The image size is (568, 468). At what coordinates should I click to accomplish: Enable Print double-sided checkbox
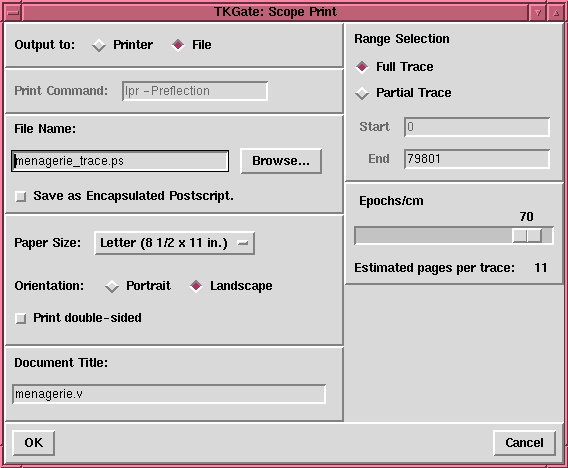click(x=21, y=318)
